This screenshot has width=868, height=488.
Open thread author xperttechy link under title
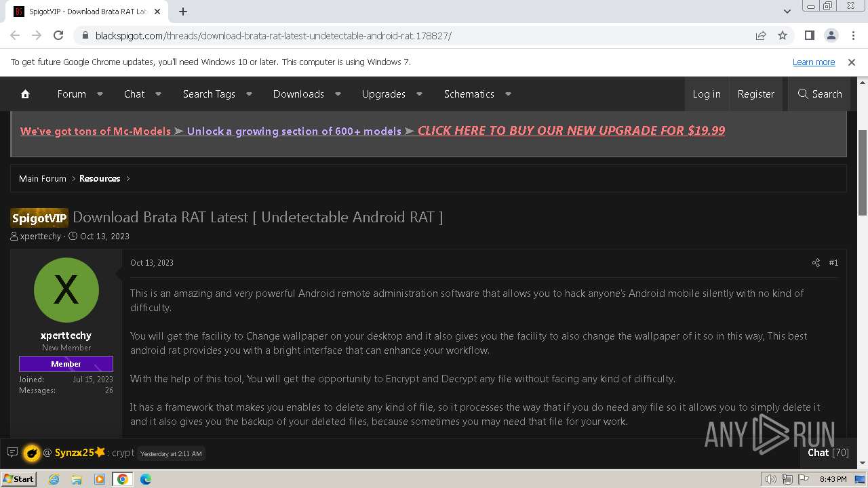click(41, 236)
